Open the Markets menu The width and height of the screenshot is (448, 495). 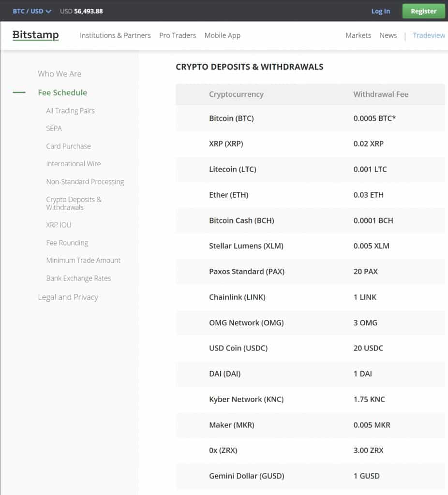(x=358, y=35)
